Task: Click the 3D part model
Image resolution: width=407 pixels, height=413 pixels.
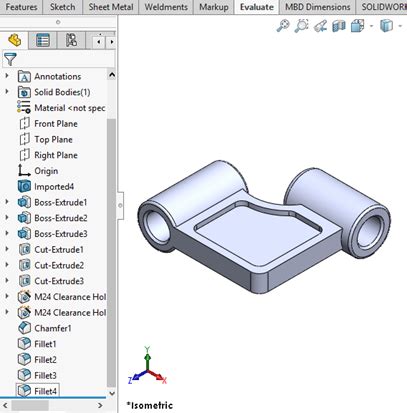Action: click(x=263, y=227)
